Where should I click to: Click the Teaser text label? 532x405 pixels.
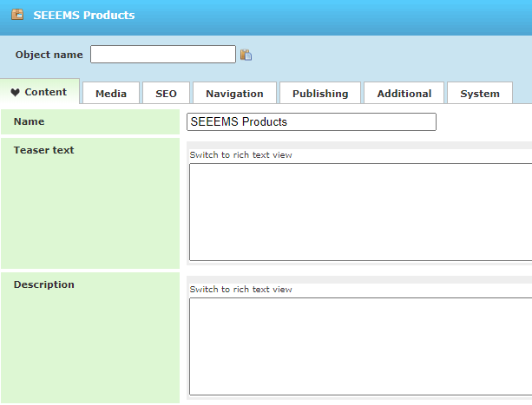(43, 150)
